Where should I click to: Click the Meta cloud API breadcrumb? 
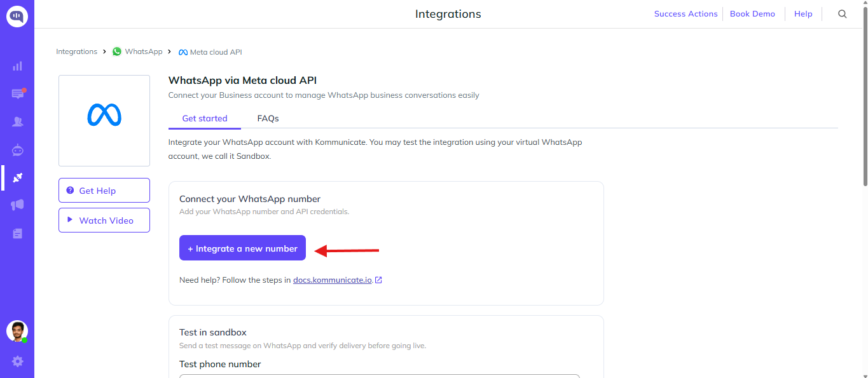[216, 52]
